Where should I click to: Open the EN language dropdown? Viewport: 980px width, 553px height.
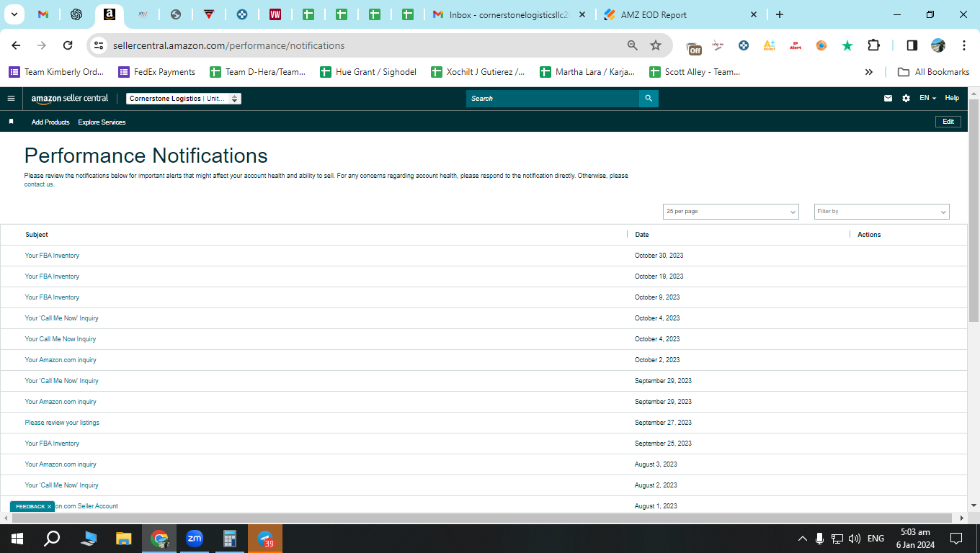[x=927, y=99]
